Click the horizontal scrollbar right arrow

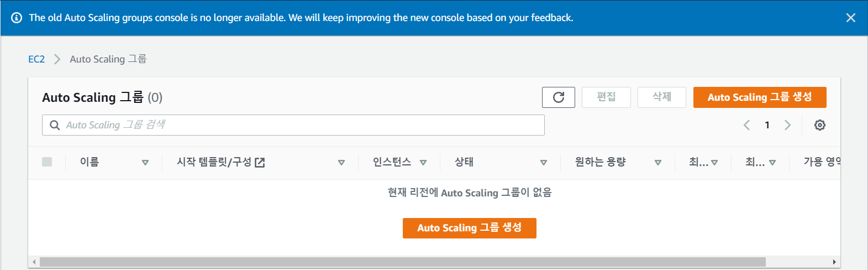[x=834, y=262]
